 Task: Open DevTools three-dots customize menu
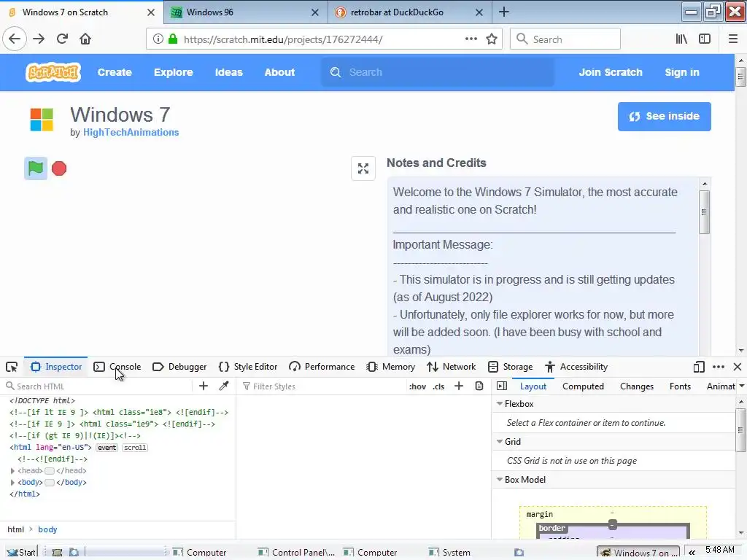pos(719,367)
